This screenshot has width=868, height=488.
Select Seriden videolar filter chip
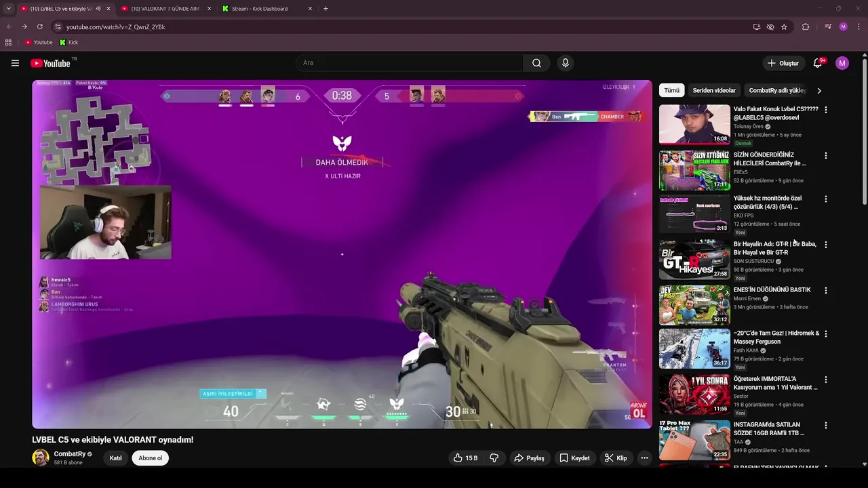click(x=714, y=90)
